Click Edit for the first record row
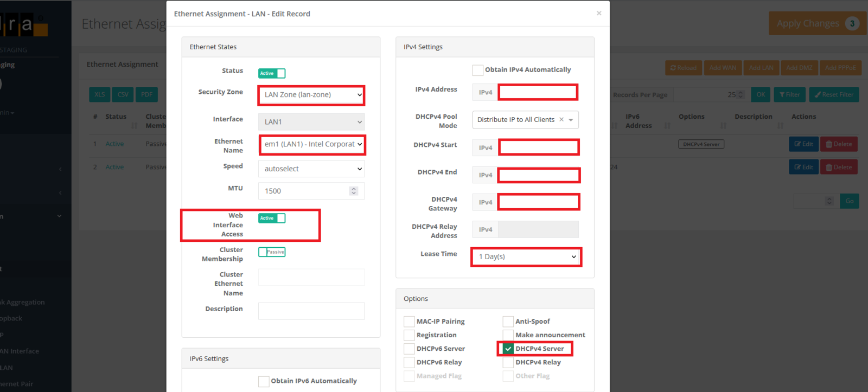Image resolution: width=868 pixels, height=392 pixels. [803, 144]
